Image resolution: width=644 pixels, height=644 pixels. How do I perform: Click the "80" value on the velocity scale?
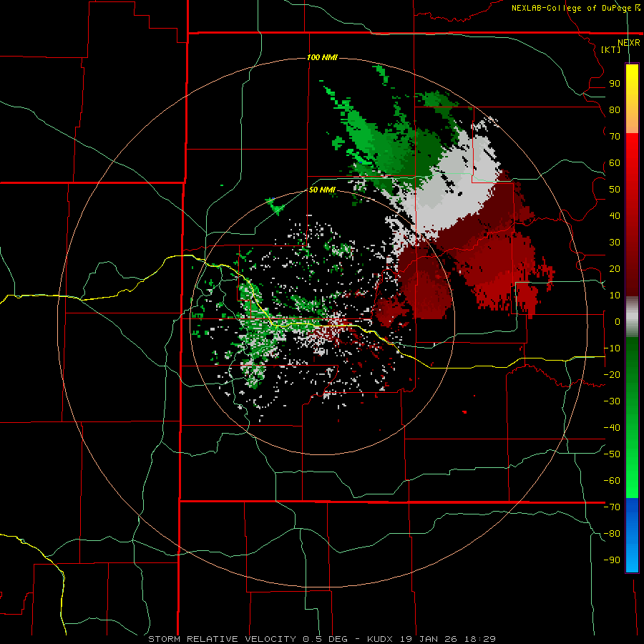(x=615, y=110)
